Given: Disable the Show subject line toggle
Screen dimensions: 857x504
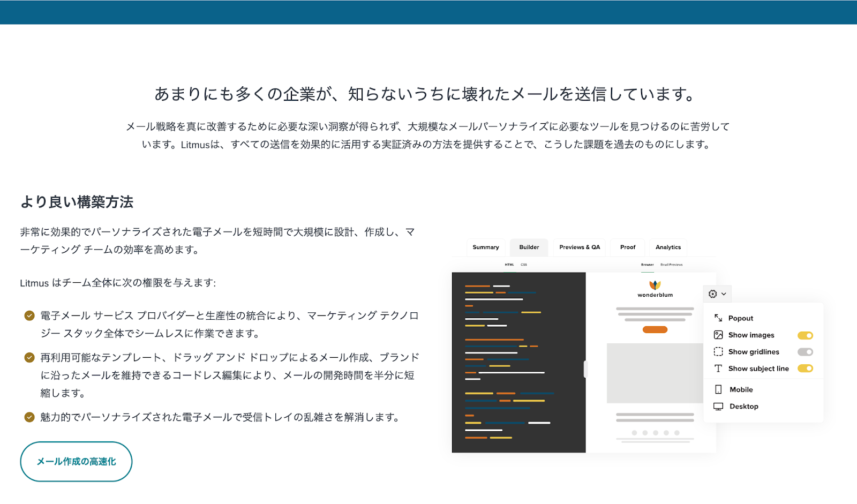Looking at the screenshot, I should point(805,368).
